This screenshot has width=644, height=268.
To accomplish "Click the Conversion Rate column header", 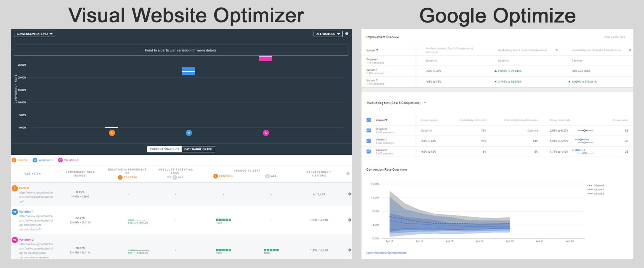I will click(x=560, y=120).
